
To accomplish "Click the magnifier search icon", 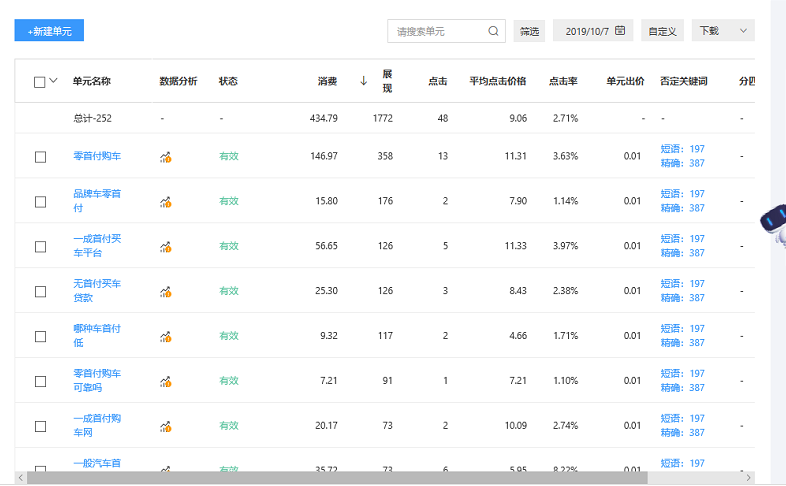I will click(493, 31).
